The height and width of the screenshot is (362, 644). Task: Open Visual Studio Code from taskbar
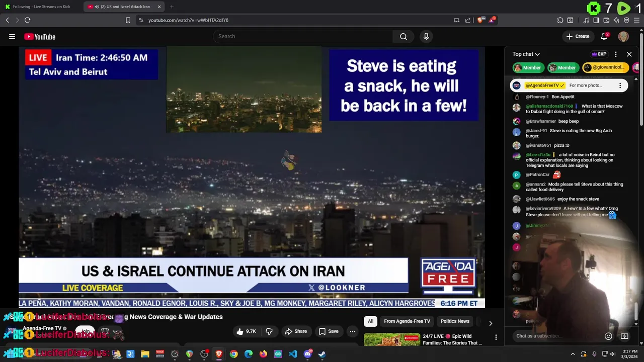(292, 354)
